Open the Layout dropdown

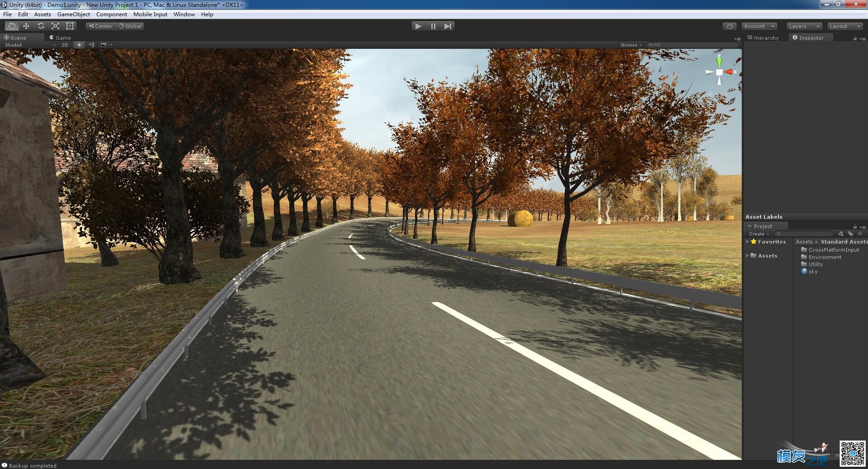(845, 26)
